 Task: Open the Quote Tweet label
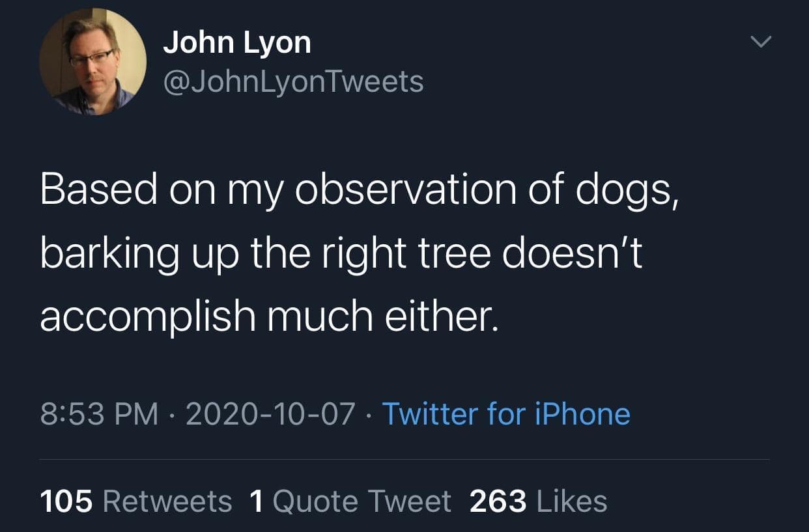(x=362, y=501)
